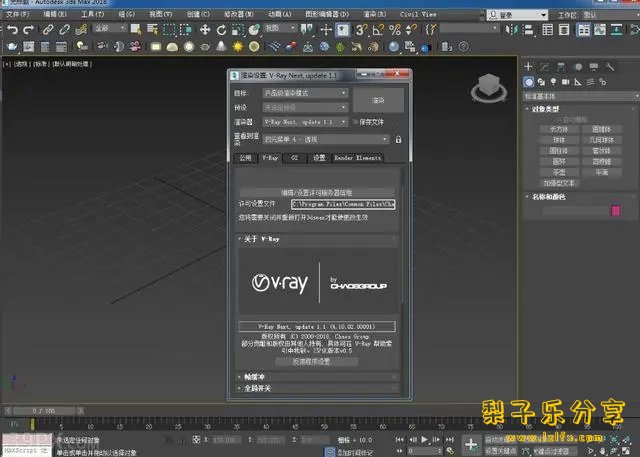
Task: Open the Motion panel icon
Action: point(578,67)
